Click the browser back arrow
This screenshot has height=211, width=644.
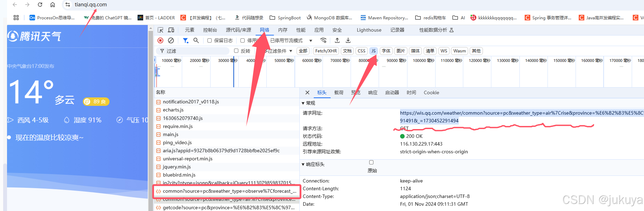coord(15,5)
